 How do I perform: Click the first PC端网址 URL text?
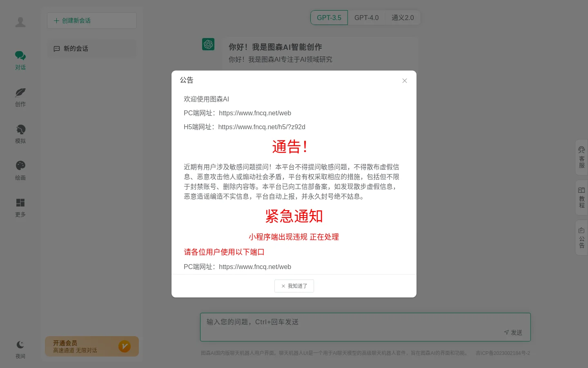[x=255, y=113]
